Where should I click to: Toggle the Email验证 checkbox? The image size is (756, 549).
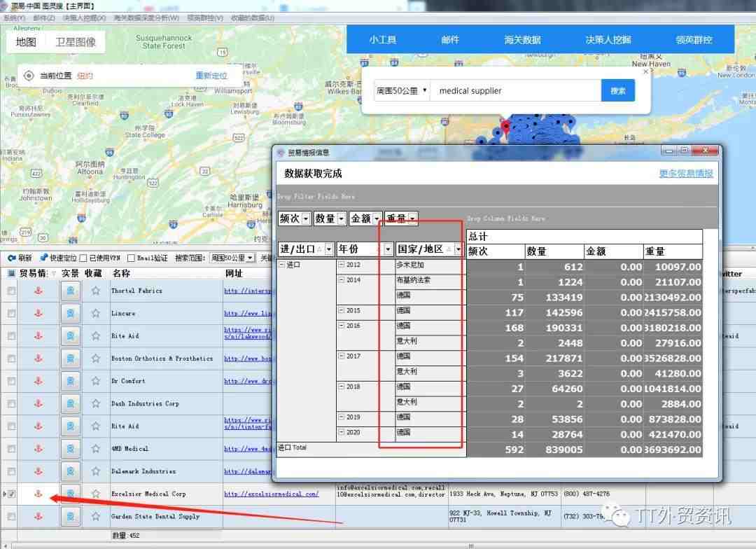click(x=131, y=258)
